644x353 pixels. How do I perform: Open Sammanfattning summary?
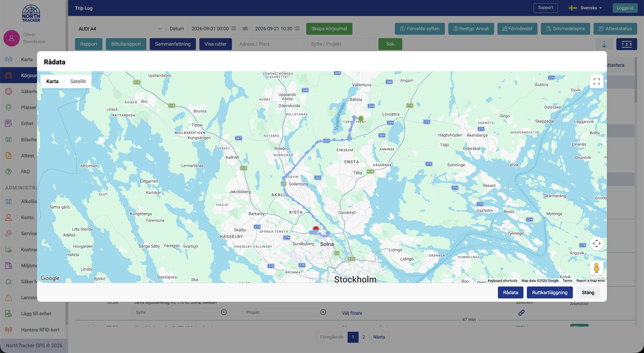[x=172, y=44]
